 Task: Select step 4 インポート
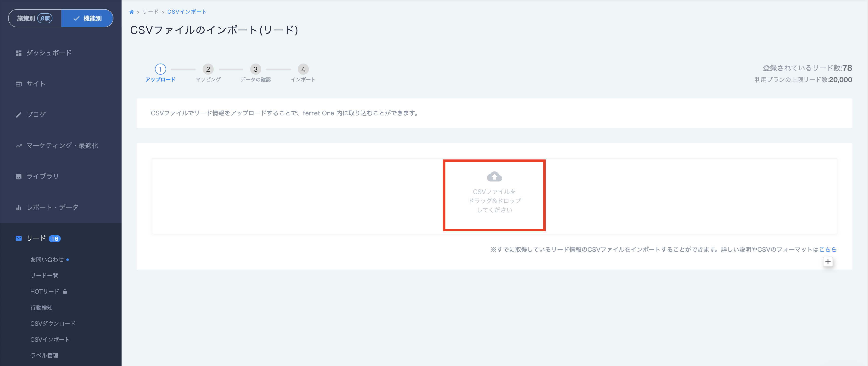pyautogui.click(x=303, y=73)
